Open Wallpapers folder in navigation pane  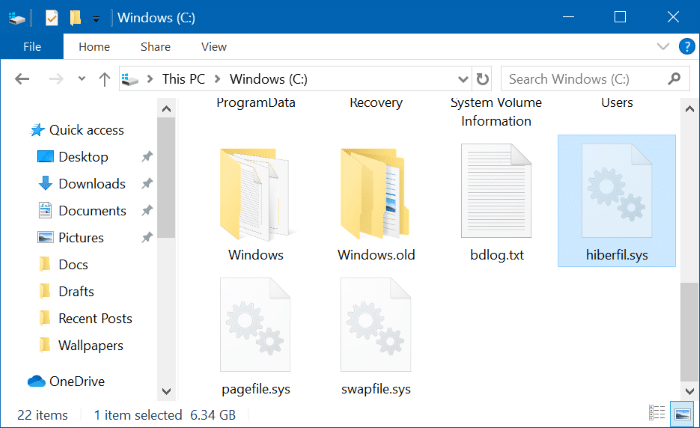(x=91, y=345)
